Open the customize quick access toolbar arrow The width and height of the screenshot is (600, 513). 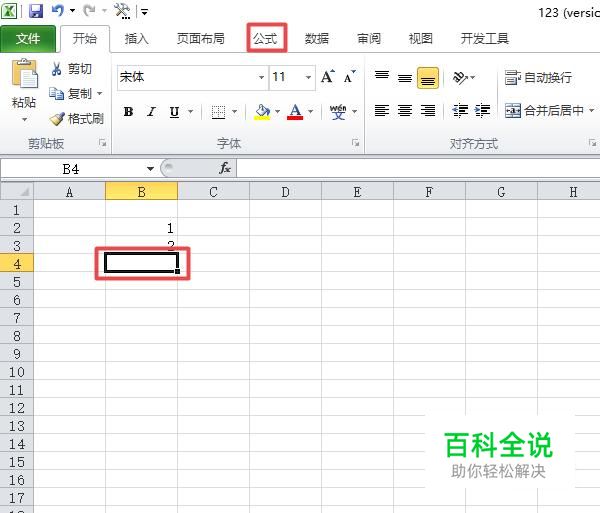[144, 12]
